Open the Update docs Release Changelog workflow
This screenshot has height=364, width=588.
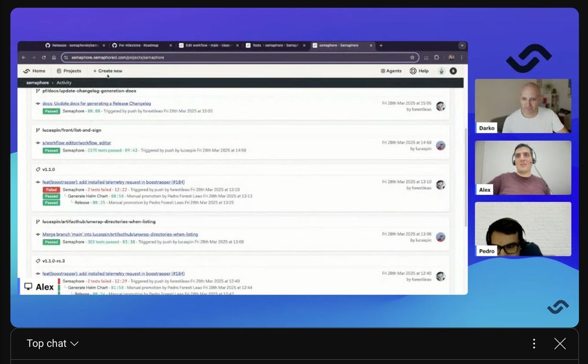point(97,103)
